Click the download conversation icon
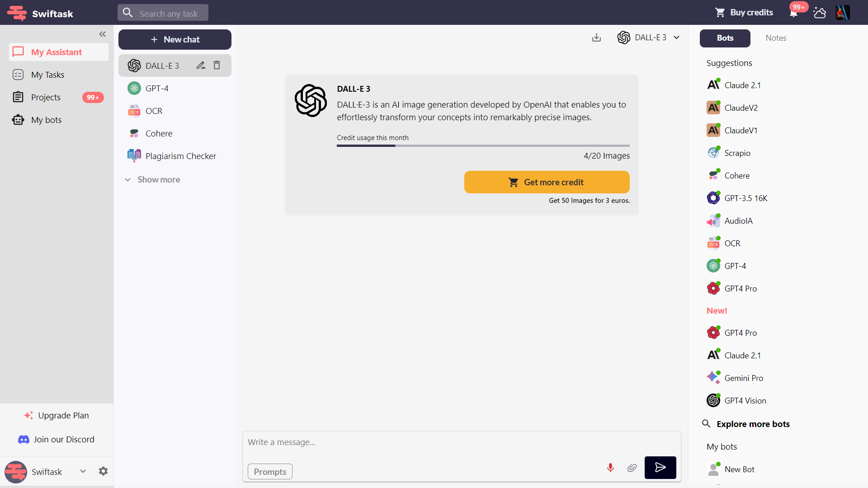868x488 pixels. [596, 38]
